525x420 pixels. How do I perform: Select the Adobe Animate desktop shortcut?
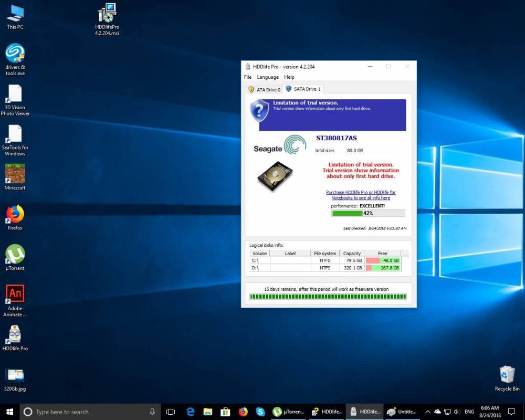tap(15, 301)
